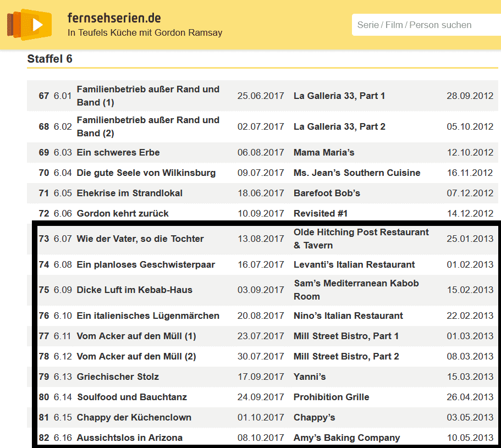The width and height of the screenshot is (501, 448).
Task: Click original title 'Nino's Italian Restaurant'
Action: [x=348, y=316]
